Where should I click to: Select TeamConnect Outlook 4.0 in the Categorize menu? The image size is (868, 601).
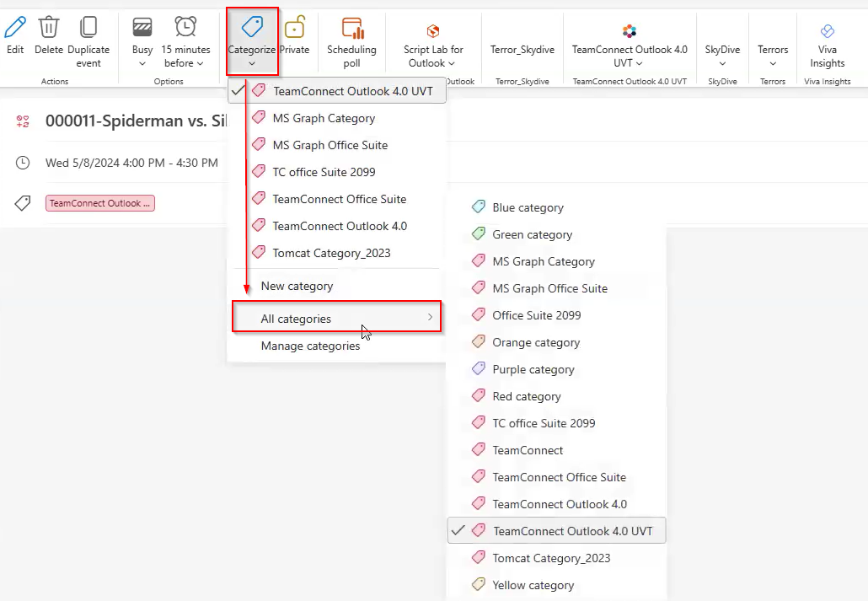pos(337,226)
